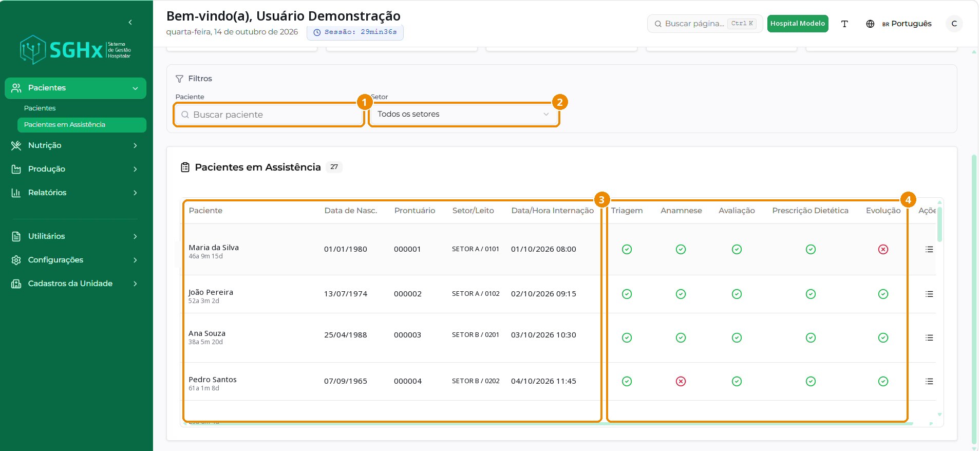This screenshot has height=451, width=980.
Task: Click the Buscar paciente input field
Action: [x=269, y=115]
